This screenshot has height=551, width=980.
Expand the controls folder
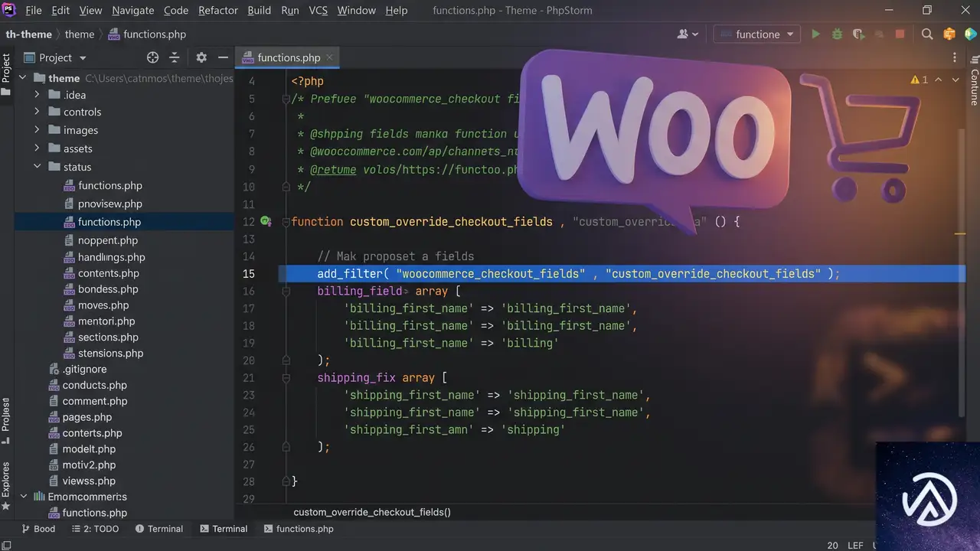[37, 112]
